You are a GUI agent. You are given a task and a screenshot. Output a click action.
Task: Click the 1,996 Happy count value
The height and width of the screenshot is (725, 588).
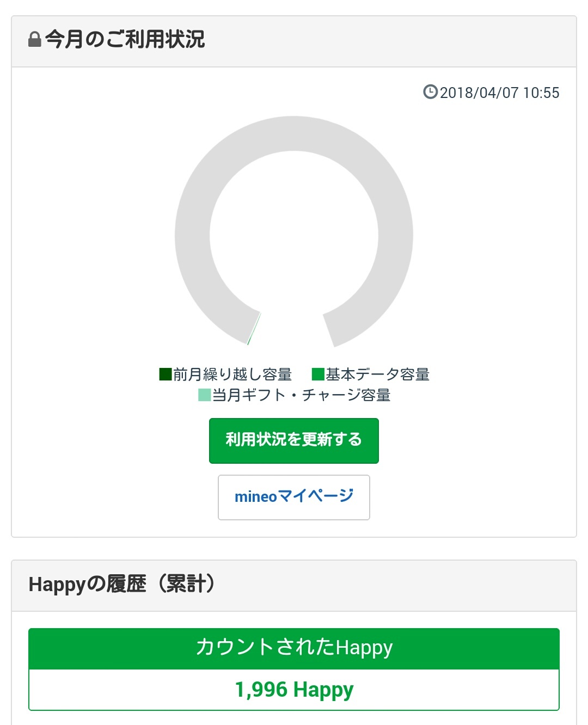point(294,690)
